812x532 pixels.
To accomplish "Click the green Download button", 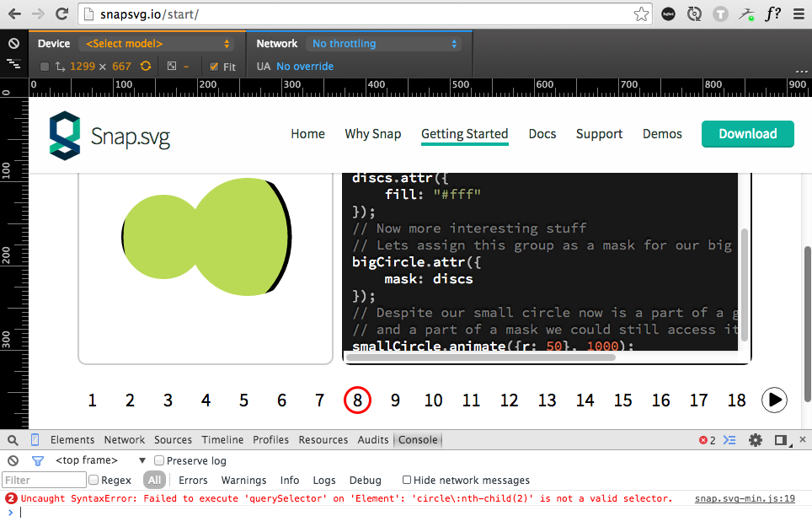I will (748, 134).
